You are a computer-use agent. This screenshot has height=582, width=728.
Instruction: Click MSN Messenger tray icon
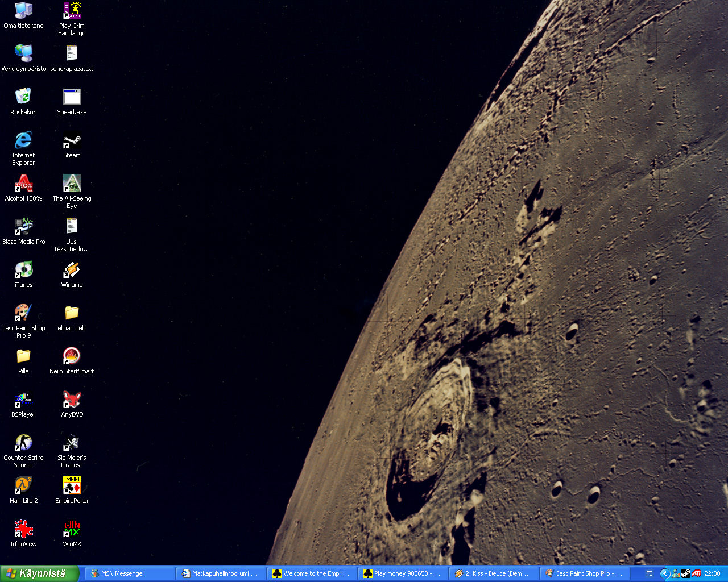(676, 573)
